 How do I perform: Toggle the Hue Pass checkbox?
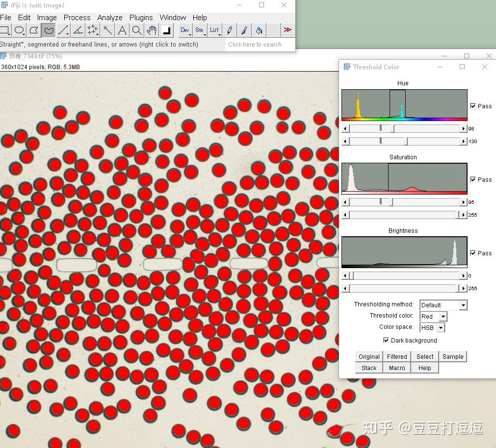473,106
